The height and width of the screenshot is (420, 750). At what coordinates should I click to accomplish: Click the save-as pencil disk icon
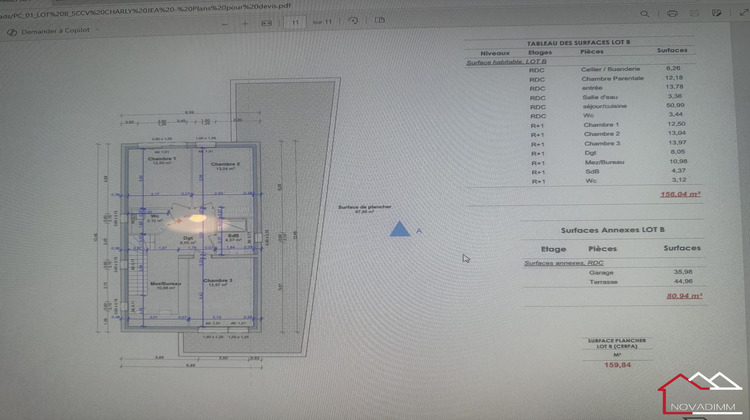point(717,13)
